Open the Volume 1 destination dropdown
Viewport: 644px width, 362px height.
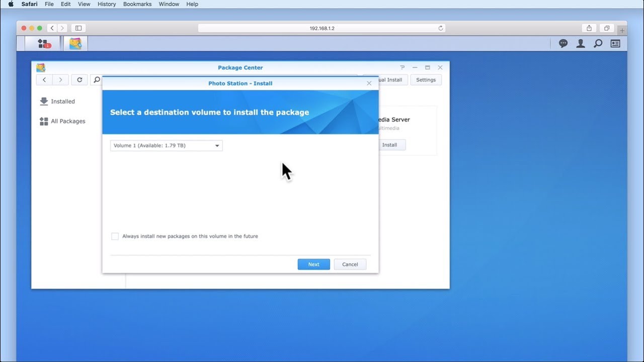167,145
